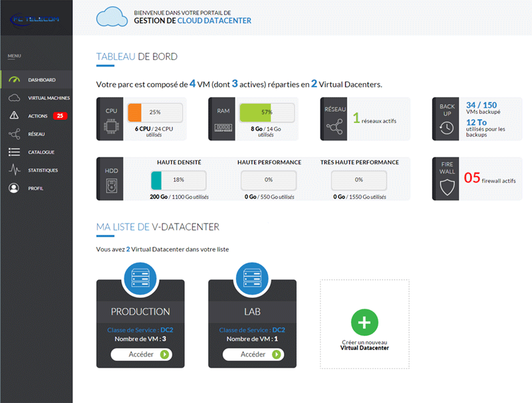532x403 pixels.
Task: Click the Backup clock icon
Action: tap(446, 128)
